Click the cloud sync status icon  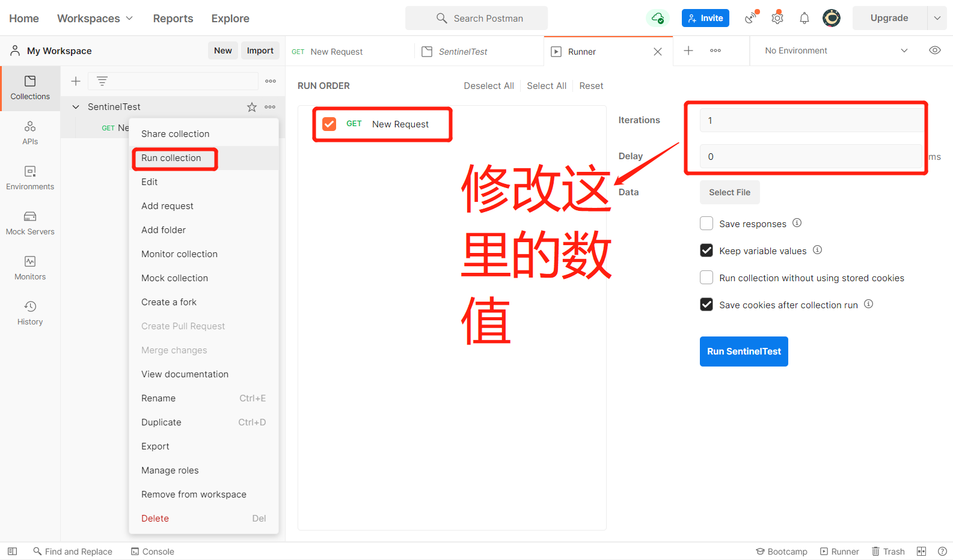[658, 18]
